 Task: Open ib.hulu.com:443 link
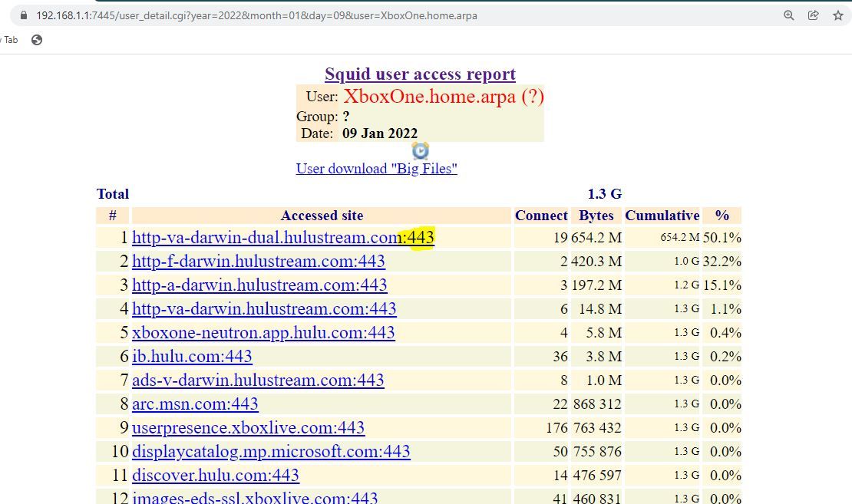(x=193, y=356)
